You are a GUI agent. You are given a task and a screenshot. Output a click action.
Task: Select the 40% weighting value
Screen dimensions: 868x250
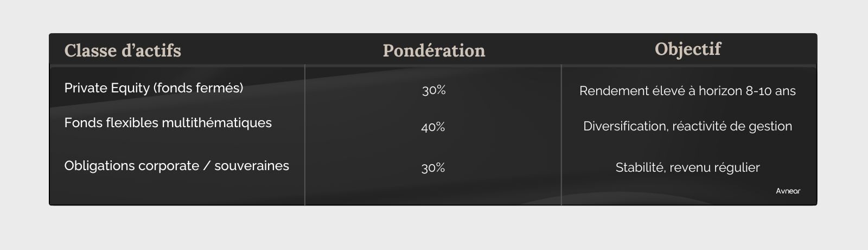[x=433, y=127]
